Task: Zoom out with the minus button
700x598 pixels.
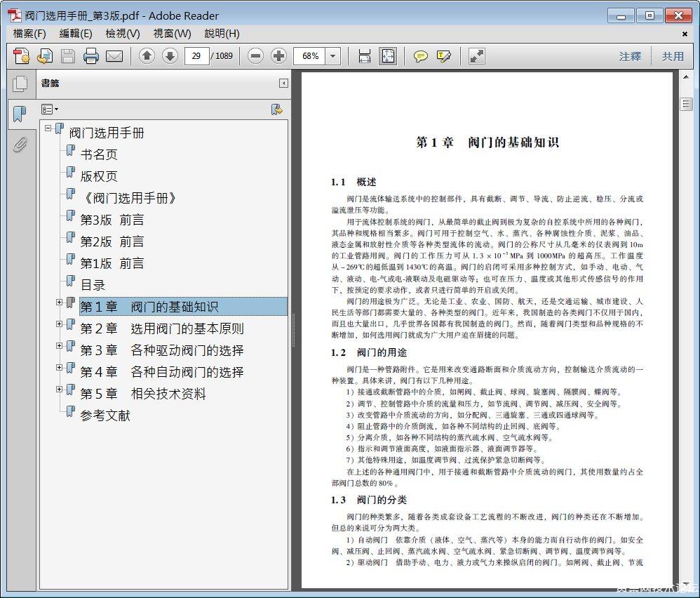Action: point(256,56)
